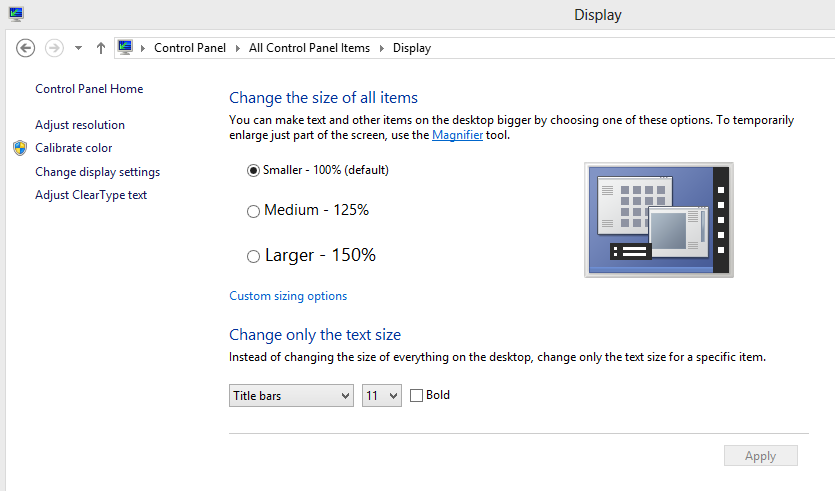Click the Display icon in the address bar
Image resolution: width=835 pixels, height=491 pixels.
click(125, 48)
